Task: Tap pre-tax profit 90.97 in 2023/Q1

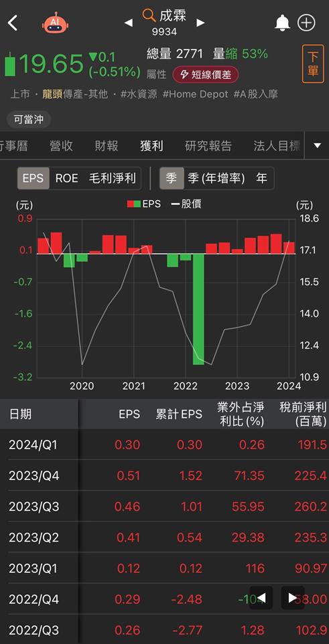Action: coord(310,568)
